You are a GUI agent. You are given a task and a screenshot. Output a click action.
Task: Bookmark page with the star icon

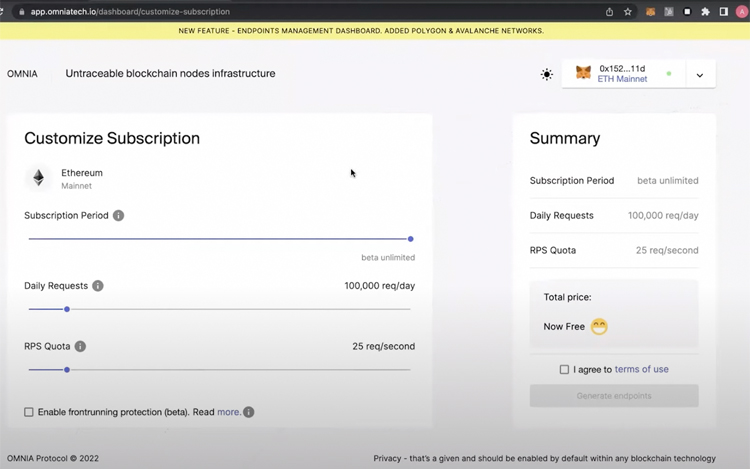628,11
